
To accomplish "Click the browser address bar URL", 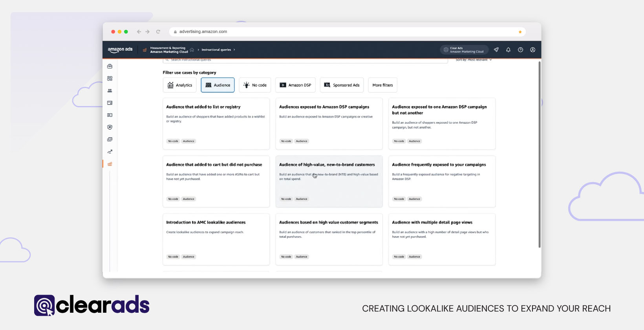I will click(x=203, y=32).
